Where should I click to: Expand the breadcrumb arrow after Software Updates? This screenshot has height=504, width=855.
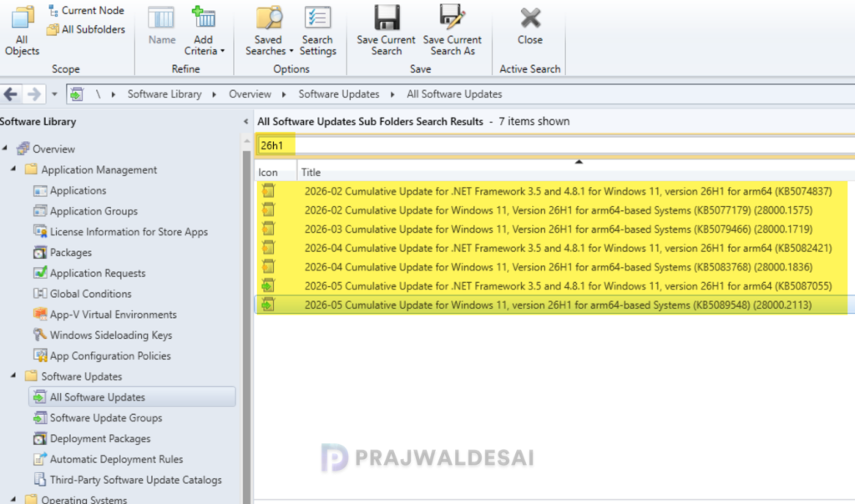[392, 94]
